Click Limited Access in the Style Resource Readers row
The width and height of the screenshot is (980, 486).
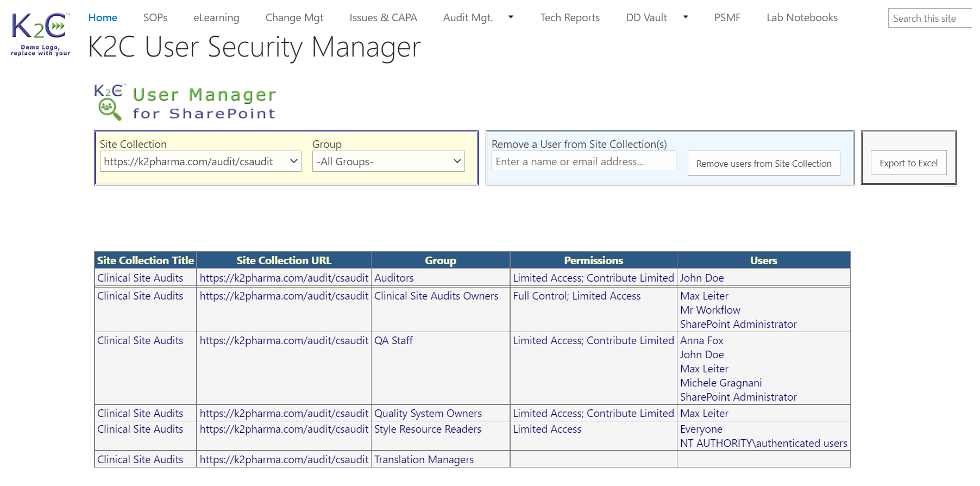tap(547, 429)
